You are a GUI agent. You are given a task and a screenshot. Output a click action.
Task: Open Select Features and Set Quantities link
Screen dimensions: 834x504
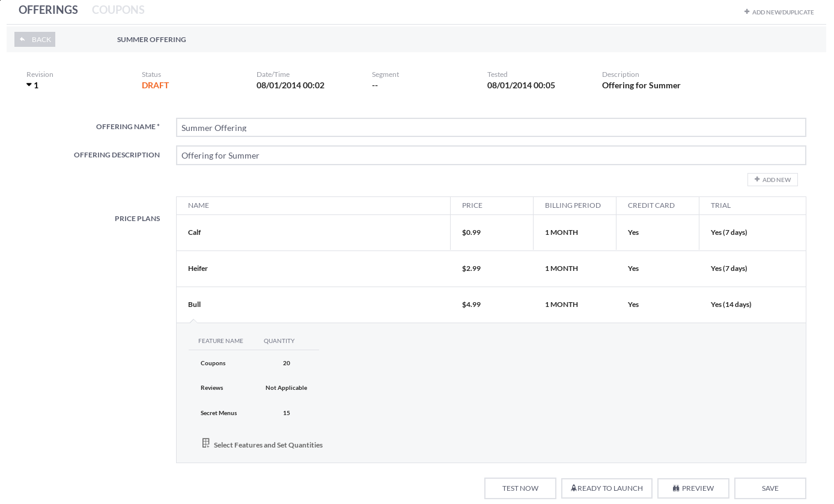point(268,445)
